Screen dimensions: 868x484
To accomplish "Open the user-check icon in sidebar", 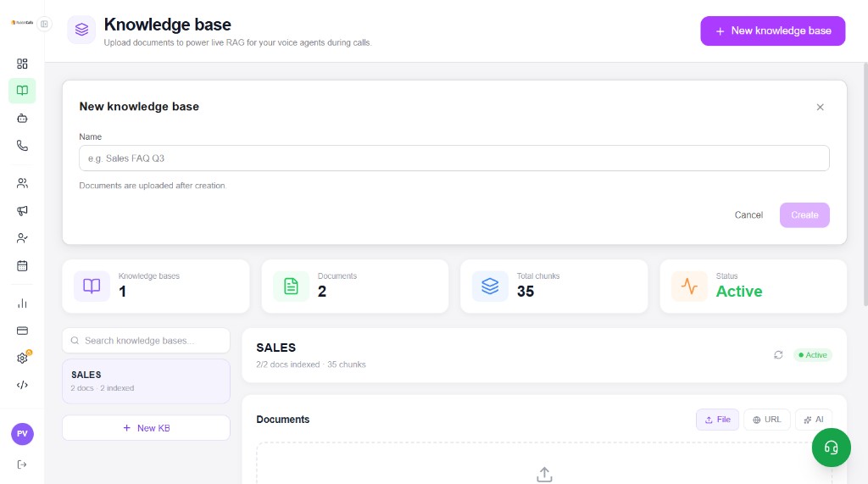I will click(x=22, y=238).
